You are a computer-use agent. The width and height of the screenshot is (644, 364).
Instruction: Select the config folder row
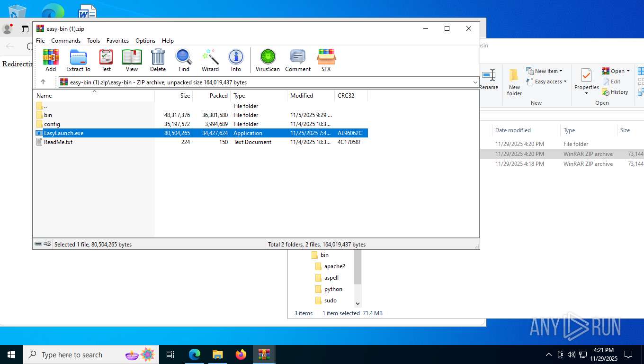200,124
